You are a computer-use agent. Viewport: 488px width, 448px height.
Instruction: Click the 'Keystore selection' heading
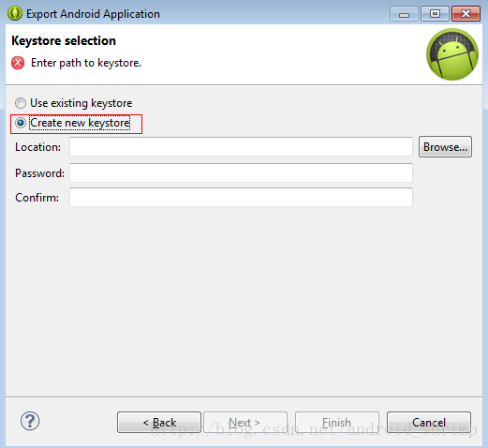click(64, 40)
